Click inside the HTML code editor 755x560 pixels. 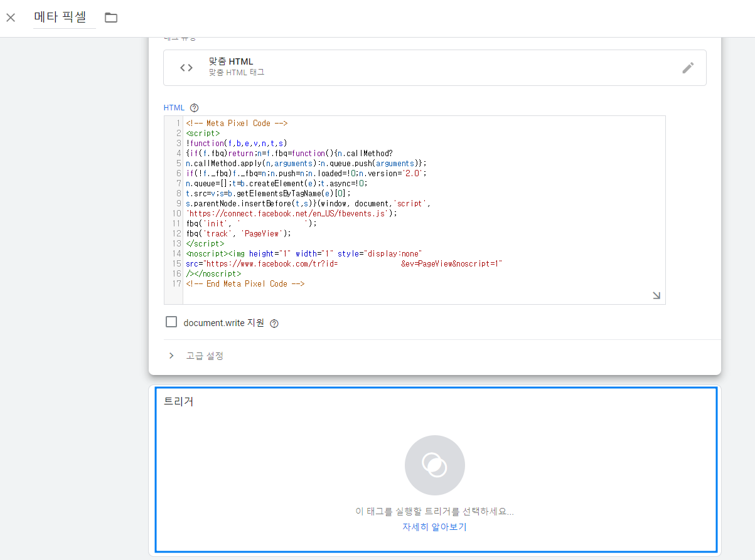click(x=414, y=209)
